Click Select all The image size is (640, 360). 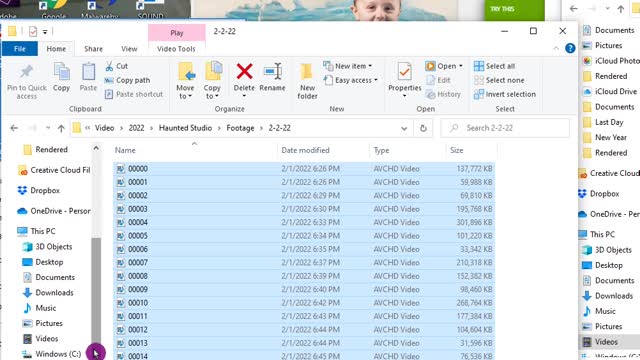pos(494,66)
